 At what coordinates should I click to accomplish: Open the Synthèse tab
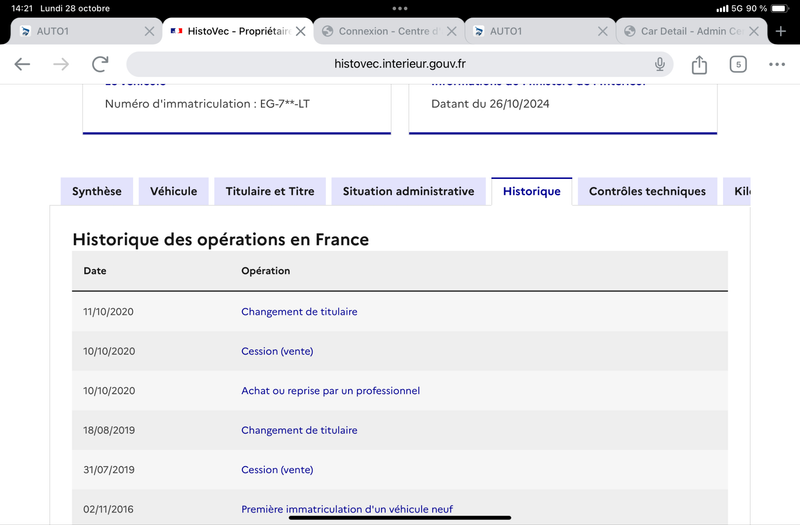pyautogui.click(x=96, y=191)
